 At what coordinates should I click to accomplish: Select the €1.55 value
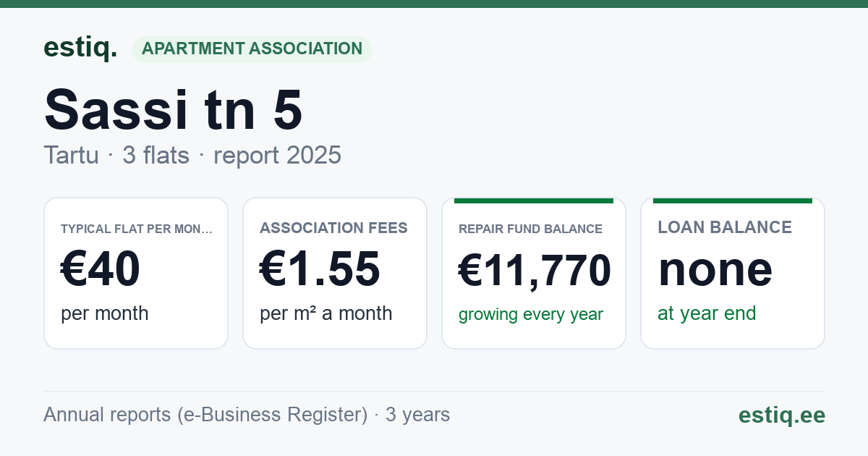(x=320, y=270)
